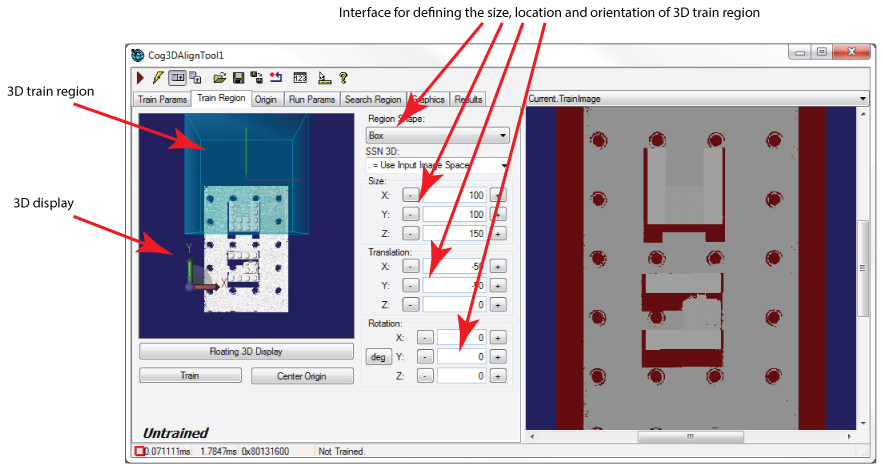Click the reset arrow toolbar icon
The image size is (883, 464).
(275, 77)
